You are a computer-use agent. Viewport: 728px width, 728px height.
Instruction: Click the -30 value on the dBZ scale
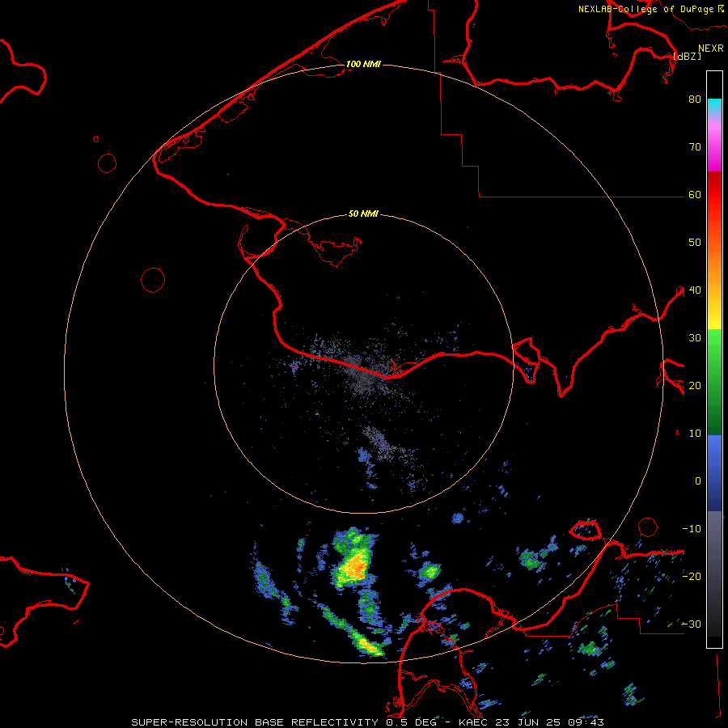[x=692, y=624]
